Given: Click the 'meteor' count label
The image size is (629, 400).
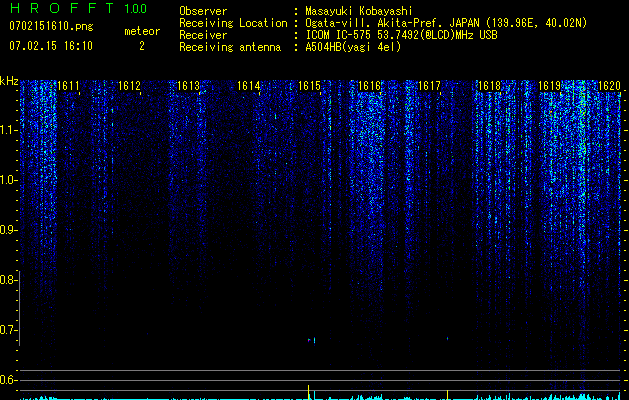Looking at the screenshot, I should click(142, 31).
